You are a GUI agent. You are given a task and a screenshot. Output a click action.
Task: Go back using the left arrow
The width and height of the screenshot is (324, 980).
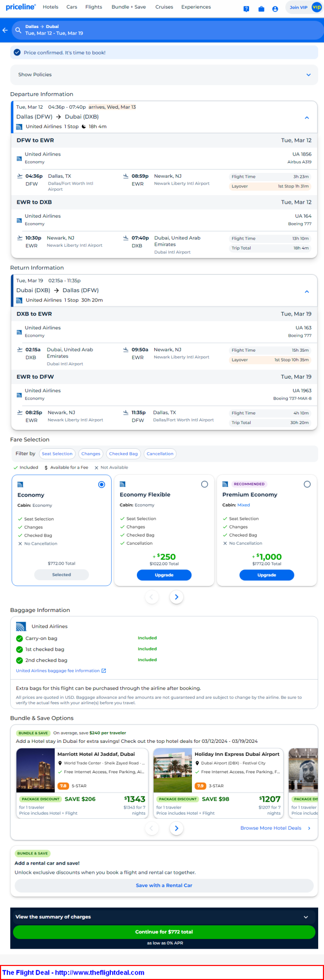coord(5,30)
